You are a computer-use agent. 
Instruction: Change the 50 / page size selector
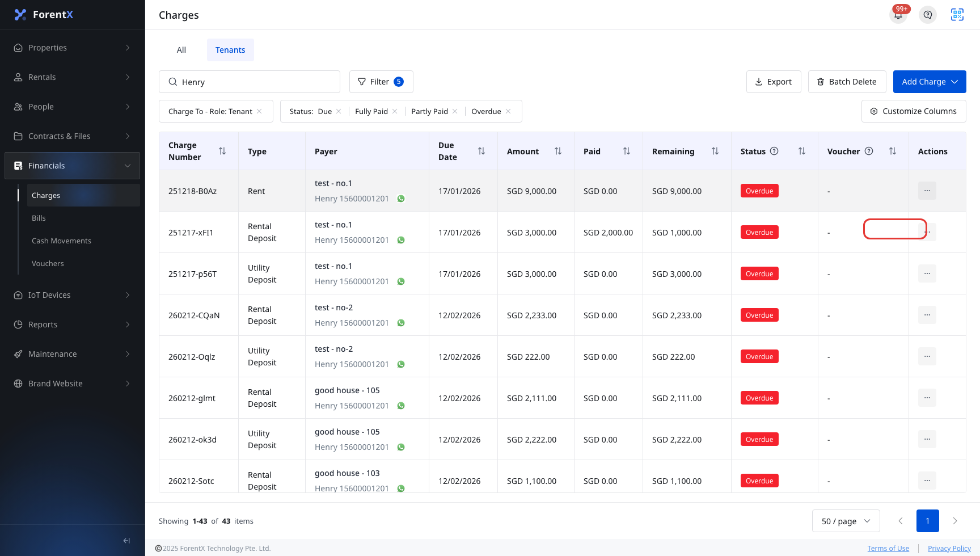coord(846,521)
